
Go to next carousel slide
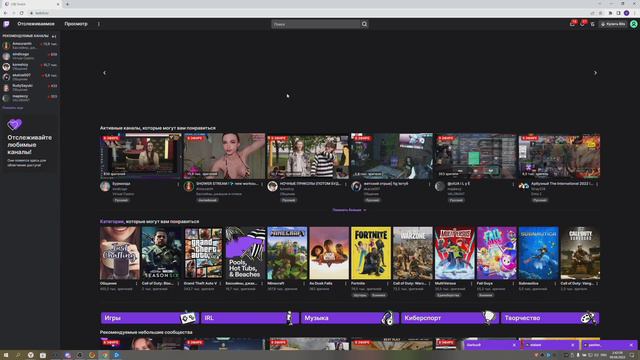pos(595,73)
